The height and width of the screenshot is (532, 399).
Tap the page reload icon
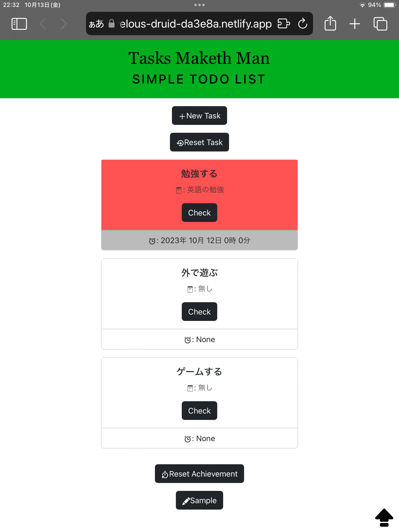tap(302, 24)
